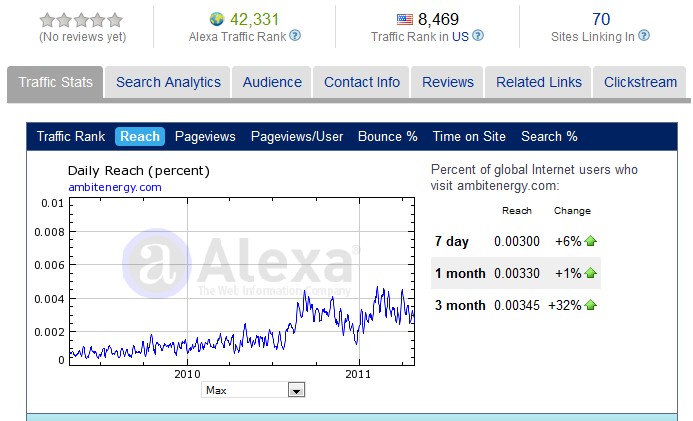
Task: Click the (No reviews yet) text
Action: click(x=82, y=37)
